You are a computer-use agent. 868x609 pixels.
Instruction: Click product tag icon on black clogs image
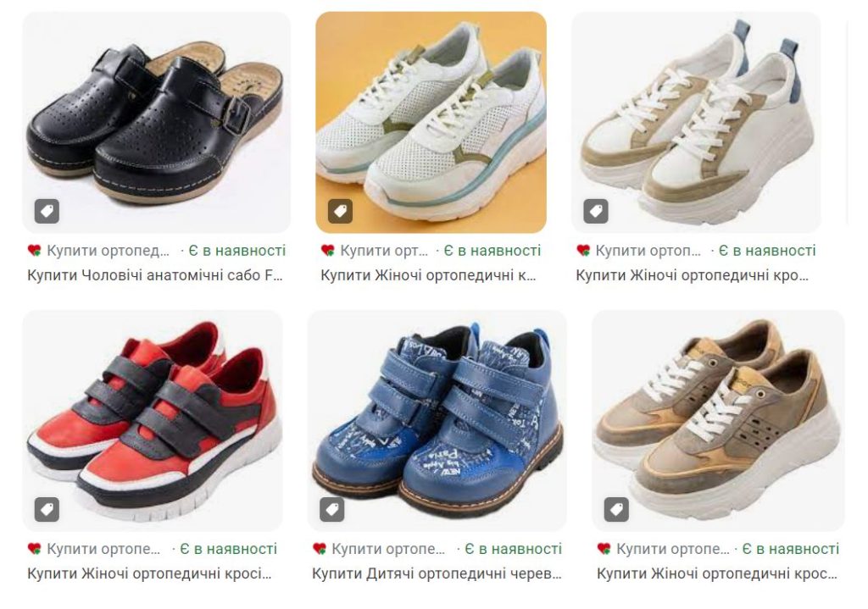47,211
